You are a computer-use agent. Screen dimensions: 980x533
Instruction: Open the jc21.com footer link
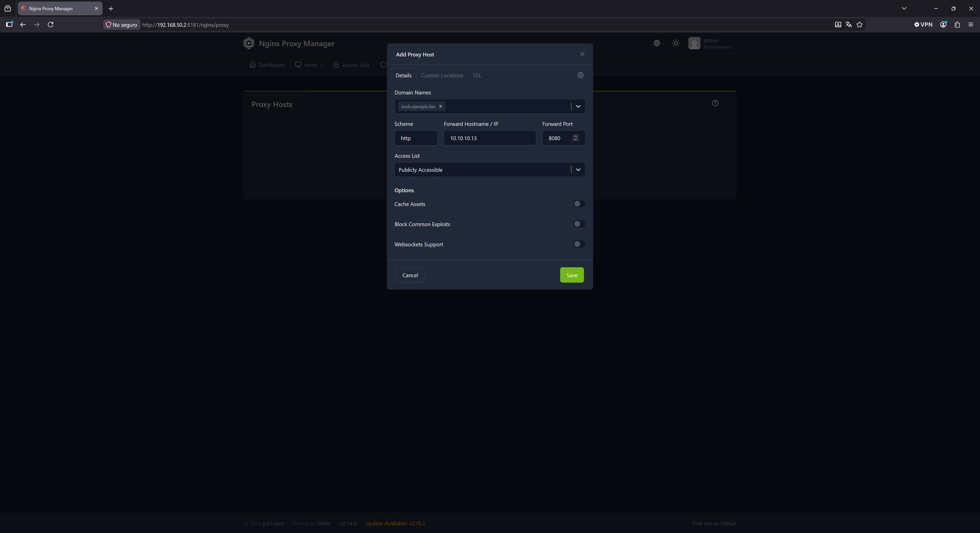(x=273, y=524)
